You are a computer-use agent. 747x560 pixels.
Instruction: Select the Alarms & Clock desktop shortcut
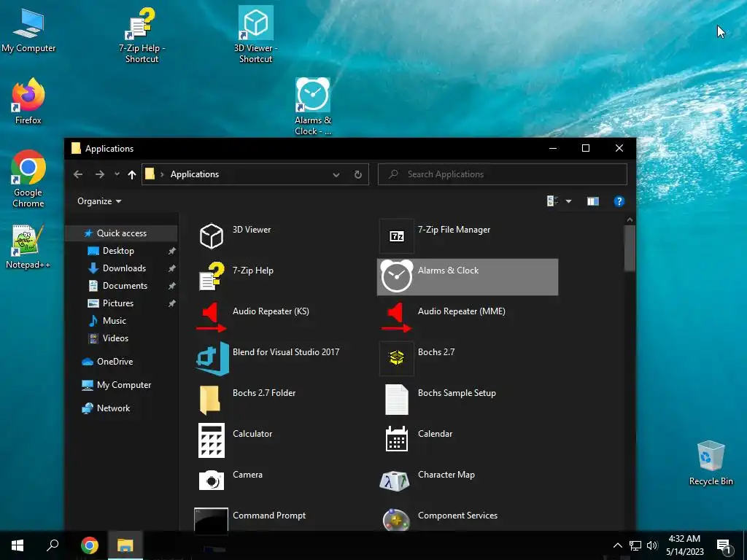(x=312, y=106)
